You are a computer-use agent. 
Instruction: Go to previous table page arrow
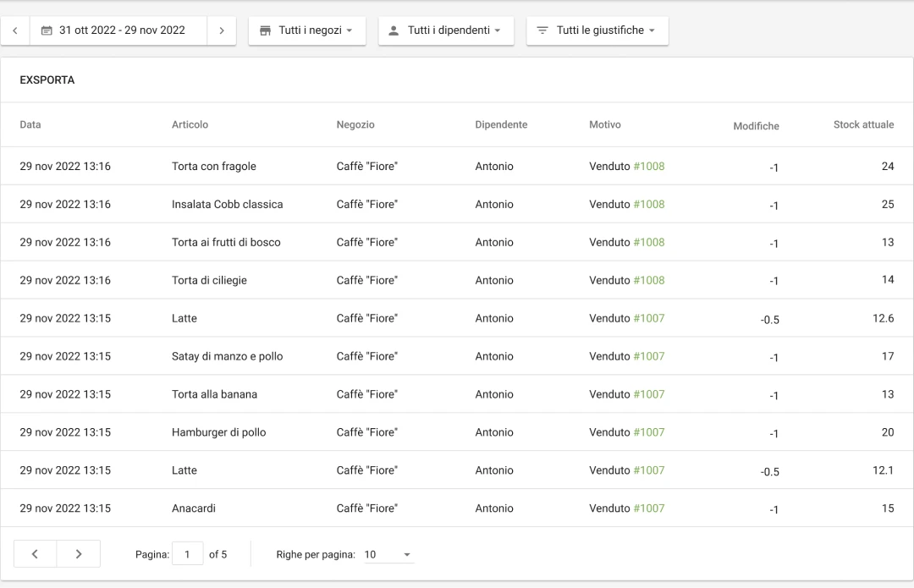coord(36,554)
